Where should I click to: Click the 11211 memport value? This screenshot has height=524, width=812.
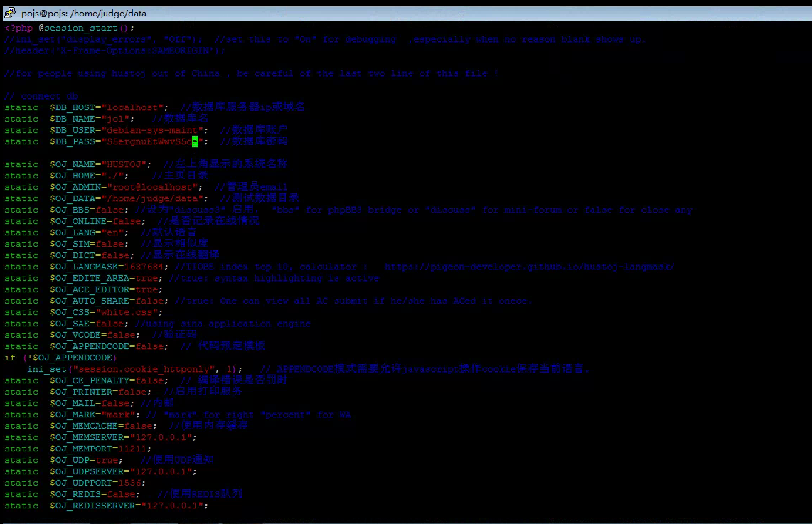[x=132, y=449]
